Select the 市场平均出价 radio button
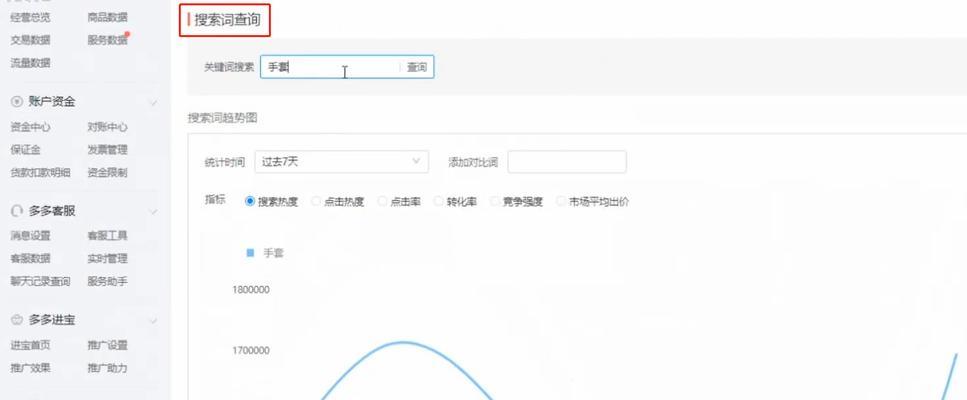Viewport: 967px width, 400px height. [561, 201]
